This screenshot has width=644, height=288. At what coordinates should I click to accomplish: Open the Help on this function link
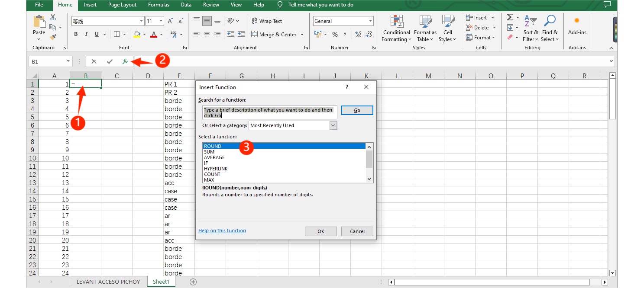(x=222, y=231)
